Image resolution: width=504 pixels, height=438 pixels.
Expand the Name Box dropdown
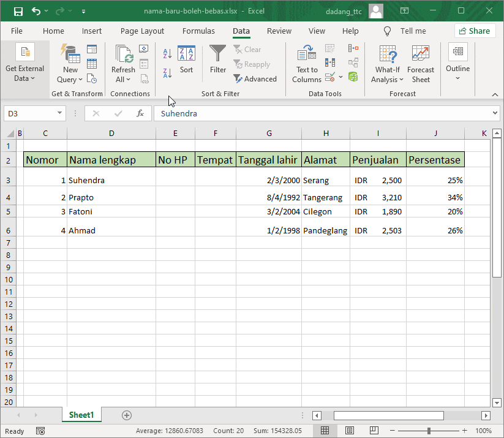(59, 113)
